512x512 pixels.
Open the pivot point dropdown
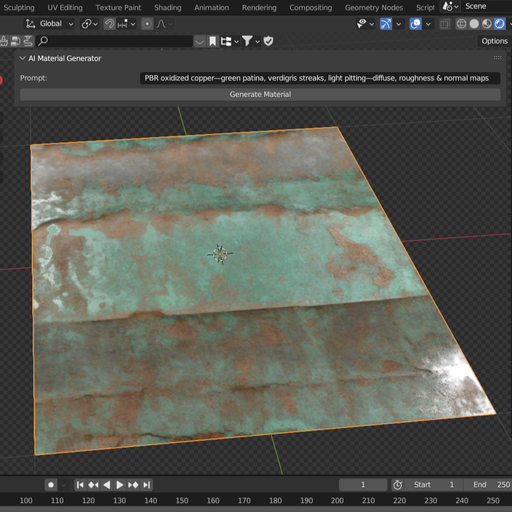(90, 24)
